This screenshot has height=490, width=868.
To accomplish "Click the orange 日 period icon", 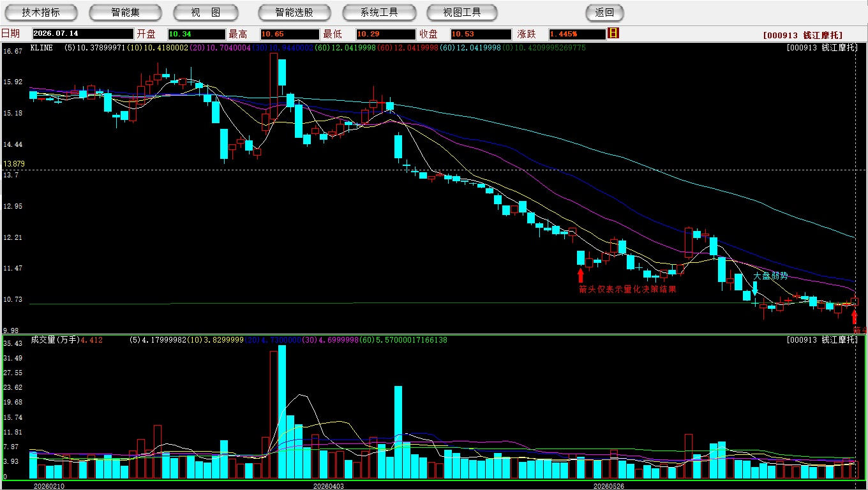I will [x=613, y=33].
